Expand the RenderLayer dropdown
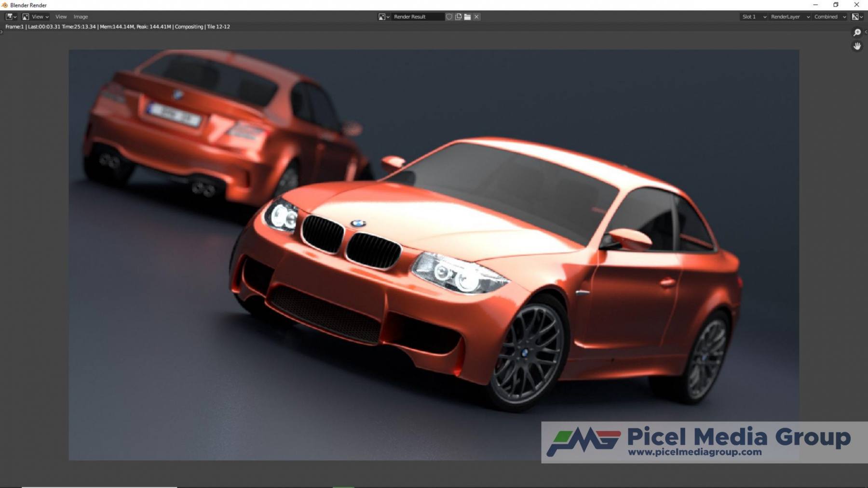868x488 pixels. point(789,17)
